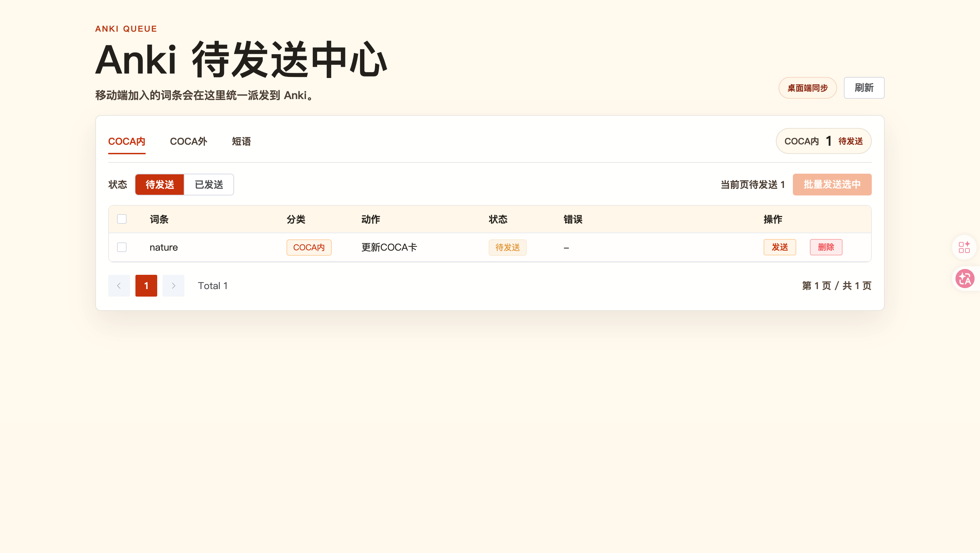The width and height of the screenshot is (980, 553).
Task: Click the 刷新 button
Action: [x=864, y=88]
